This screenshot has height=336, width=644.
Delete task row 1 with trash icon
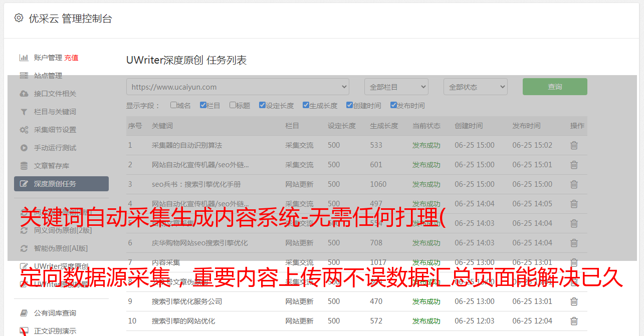tap(574, 145)
